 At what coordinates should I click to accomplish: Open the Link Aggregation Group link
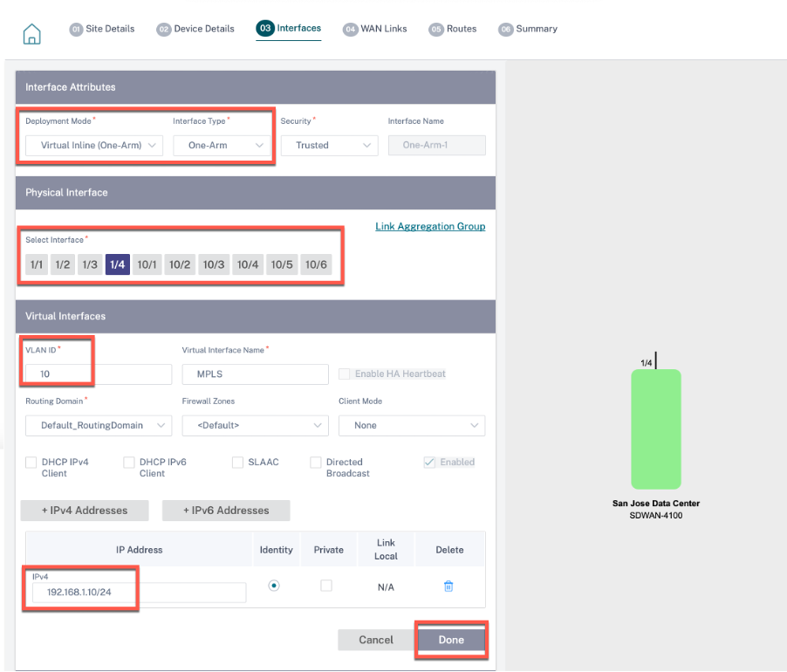click(x=430, y=226)
